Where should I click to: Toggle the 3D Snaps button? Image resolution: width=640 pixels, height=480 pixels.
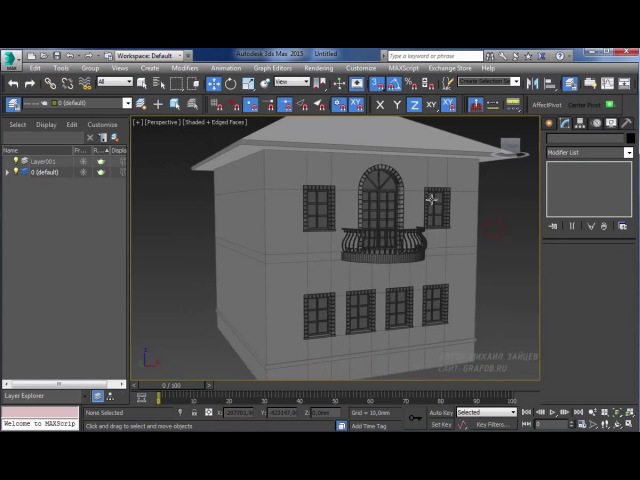click(375, 84)
